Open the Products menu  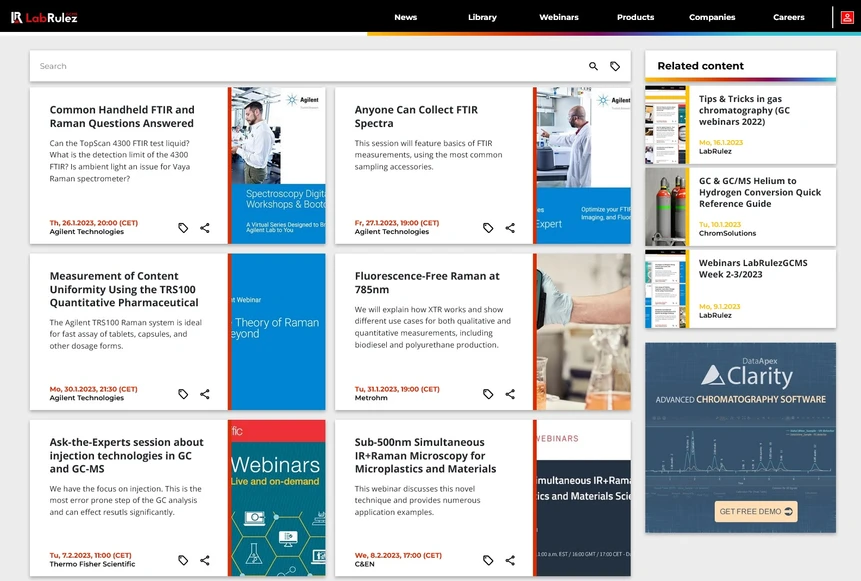(x=635, y=17)
